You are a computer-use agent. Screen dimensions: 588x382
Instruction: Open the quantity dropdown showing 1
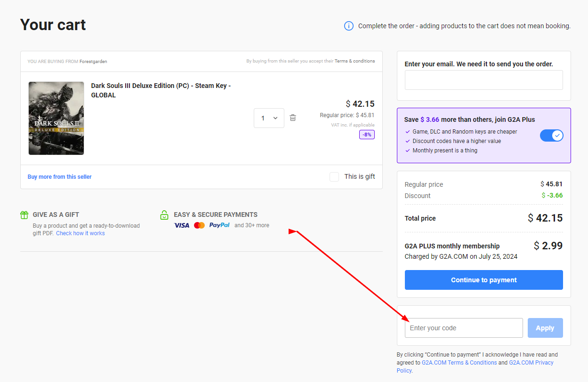pos(269,118)
